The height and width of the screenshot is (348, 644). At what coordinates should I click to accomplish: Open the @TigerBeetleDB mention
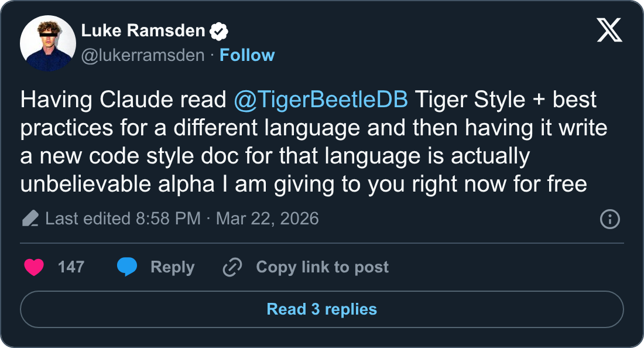pos(320,100)
